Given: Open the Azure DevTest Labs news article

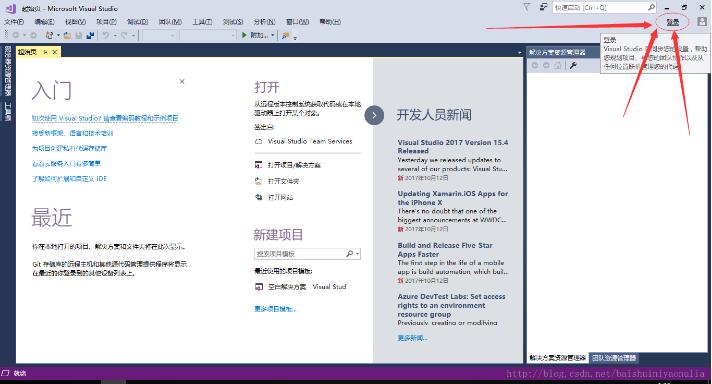Looking at the screenshot, I should 451,305.
